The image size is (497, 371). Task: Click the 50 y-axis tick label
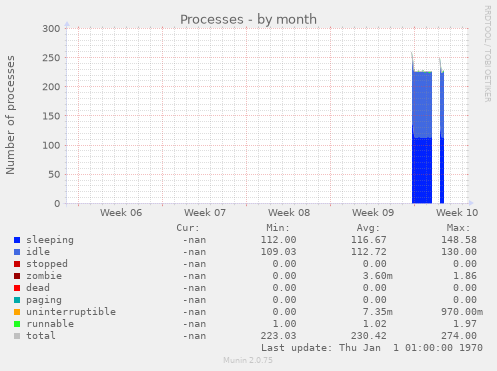coord(54,174)
